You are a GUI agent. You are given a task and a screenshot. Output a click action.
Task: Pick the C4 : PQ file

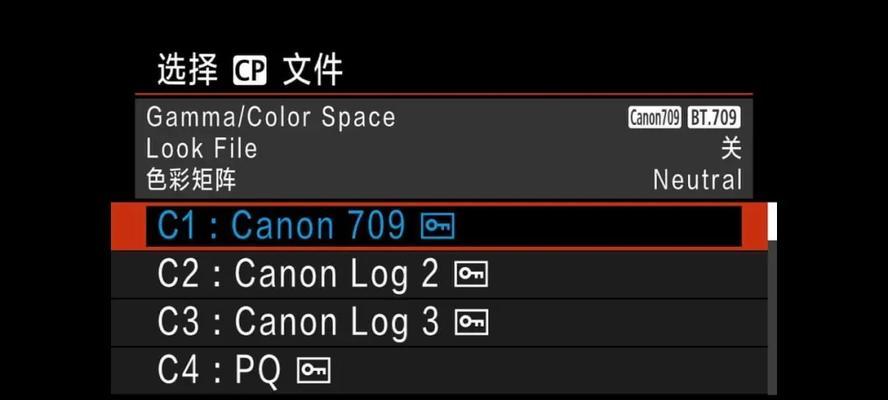[439, 371]
